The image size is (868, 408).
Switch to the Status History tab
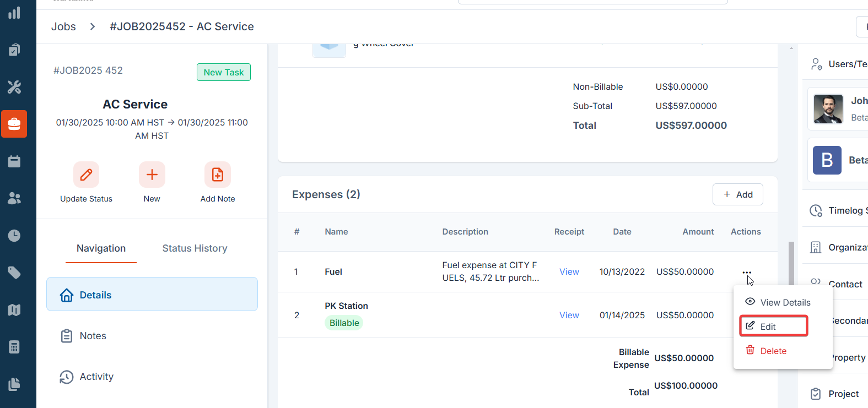(195, 248)
